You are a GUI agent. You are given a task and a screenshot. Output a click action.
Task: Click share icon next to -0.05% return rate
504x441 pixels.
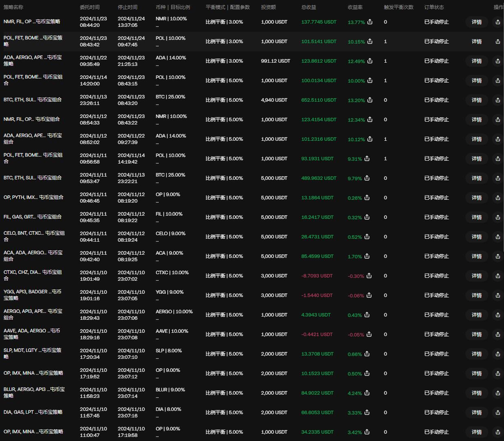pyautogui.click(x=369, y=334)
